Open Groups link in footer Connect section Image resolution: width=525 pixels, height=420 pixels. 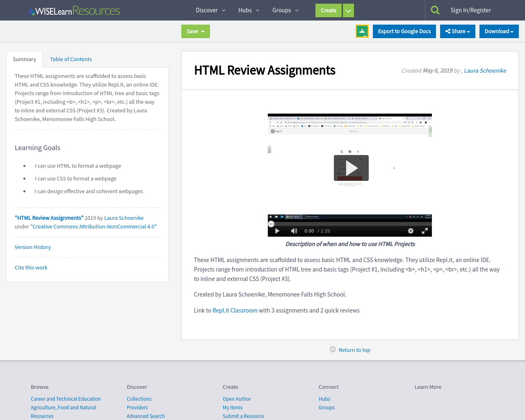pyautogui.click(x=326, y=407)
